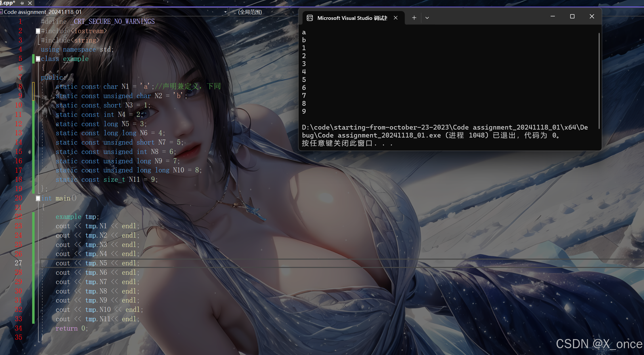Open terminal profile dropdown chevron
644x355 pixels.
427,18
